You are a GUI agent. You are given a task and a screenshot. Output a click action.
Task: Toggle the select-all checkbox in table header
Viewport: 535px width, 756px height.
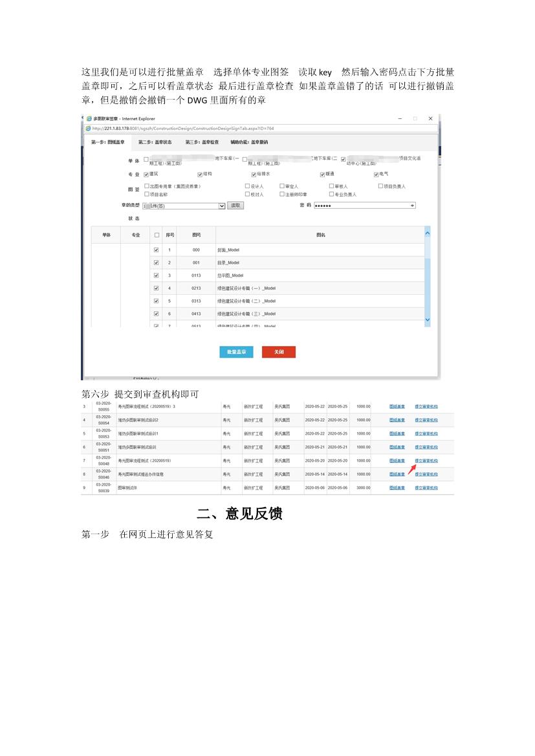pos(157,235)
